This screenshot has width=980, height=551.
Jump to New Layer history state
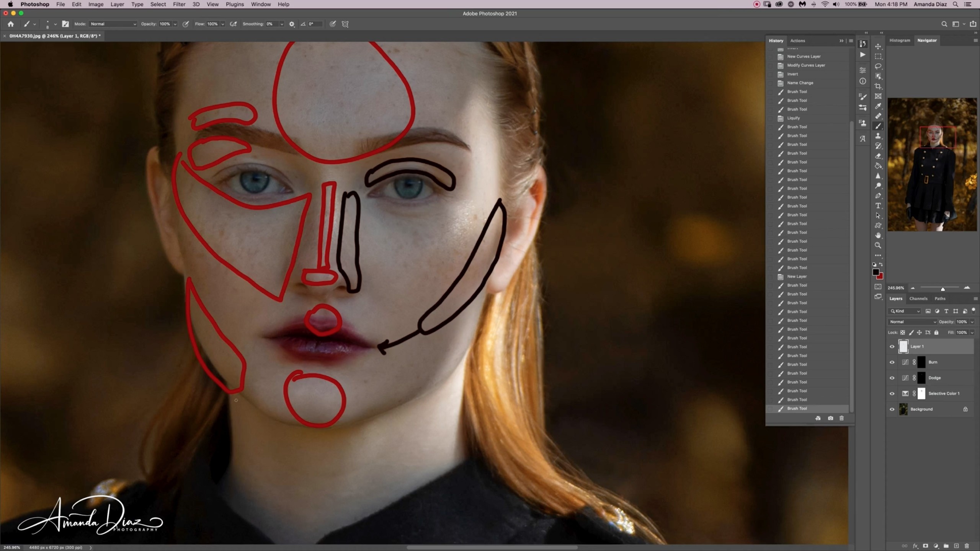click(797, 276)
